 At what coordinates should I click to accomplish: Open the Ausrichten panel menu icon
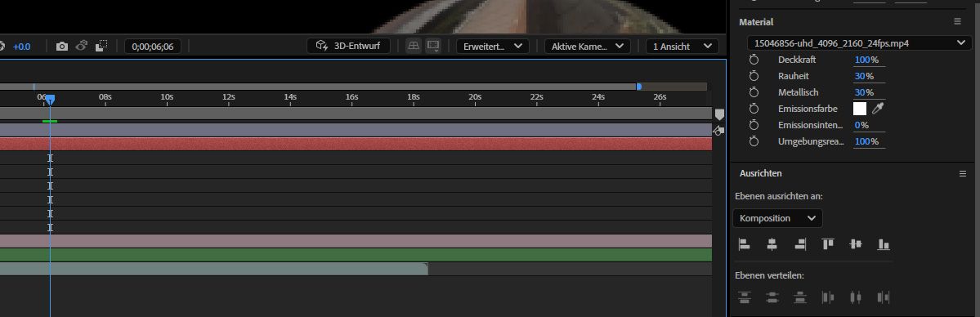click(963, 174)
